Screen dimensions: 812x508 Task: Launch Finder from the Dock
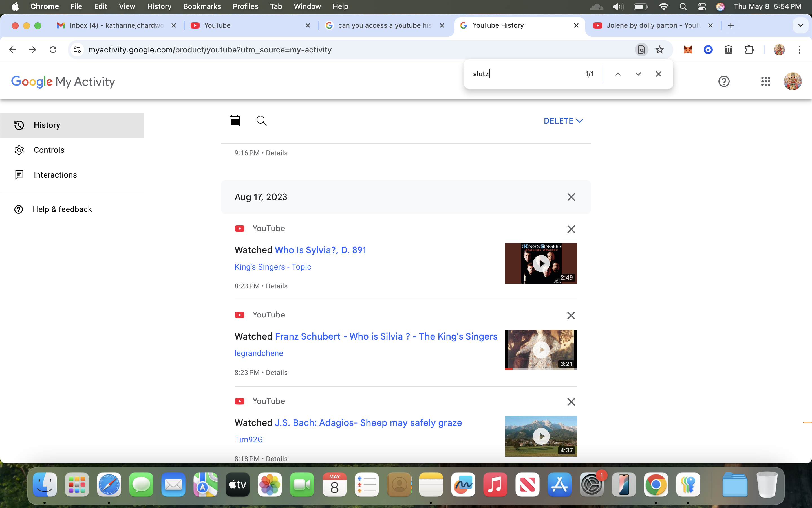click(x=45, y=485)
